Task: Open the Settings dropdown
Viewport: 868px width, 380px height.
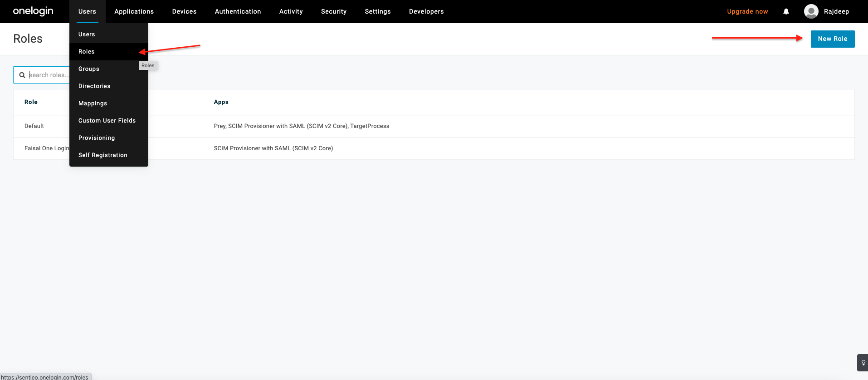Action: tap(377, 11)
